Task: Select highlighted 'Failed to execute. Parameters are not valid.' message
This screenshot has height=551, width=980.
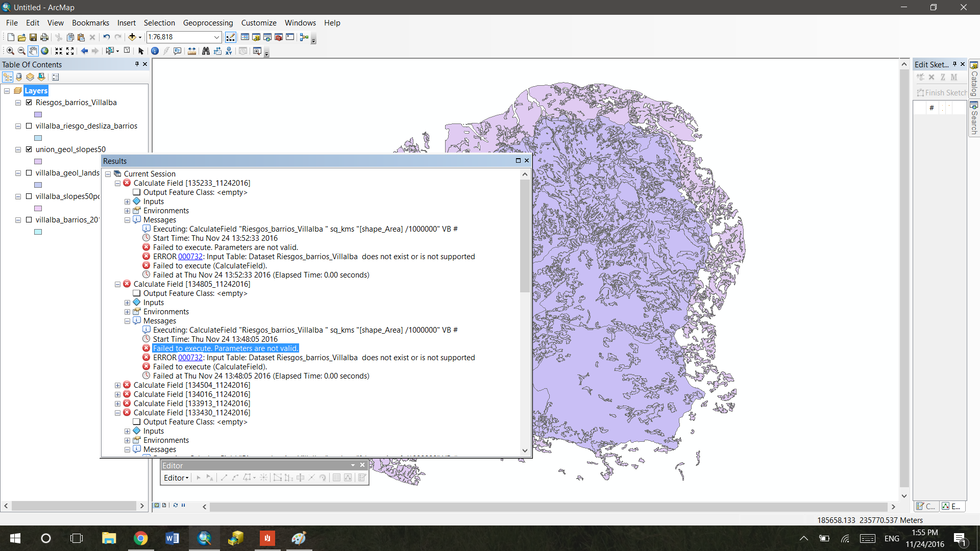Action: tap(226, 348)
